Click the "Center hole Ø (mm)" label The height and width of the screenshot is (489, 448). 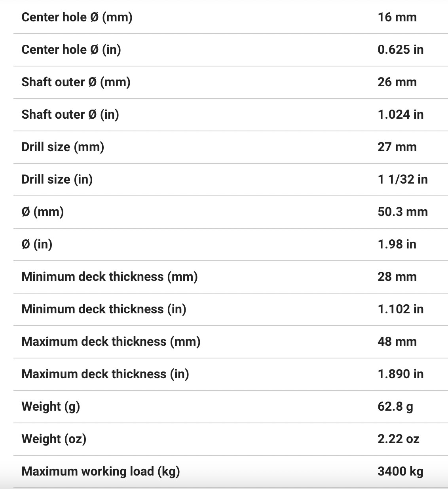77,17
